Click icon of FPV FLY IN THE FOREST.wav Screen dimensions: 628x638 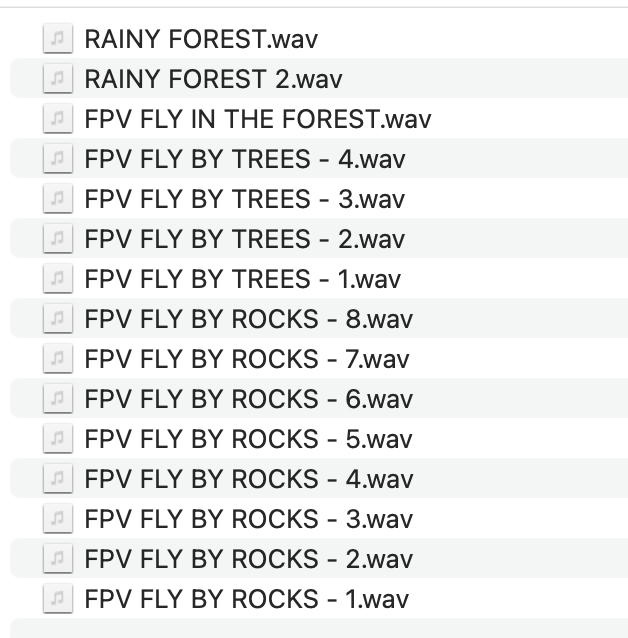58,119
